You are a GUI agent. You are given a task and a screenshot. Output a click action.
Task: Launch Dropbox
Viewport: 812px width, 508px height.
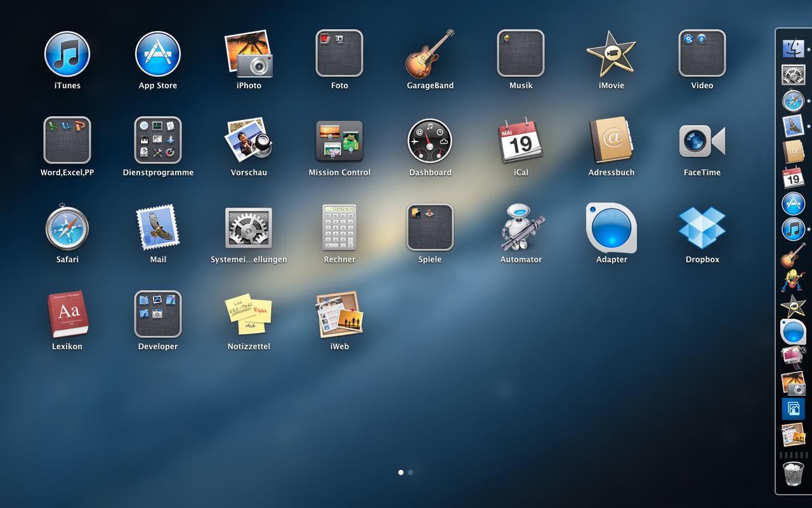tap(702, 227)
